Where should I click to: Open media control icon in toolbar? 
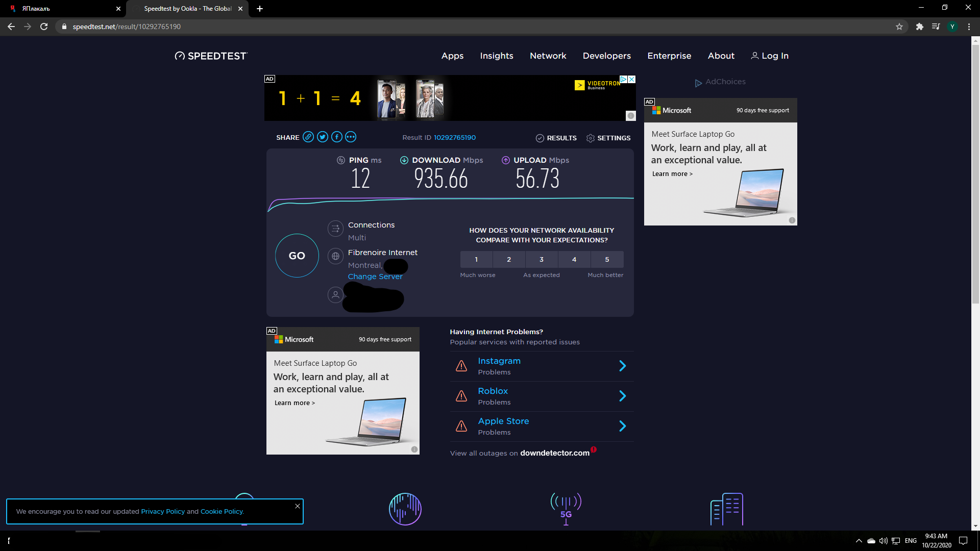(x=936, y=27)
